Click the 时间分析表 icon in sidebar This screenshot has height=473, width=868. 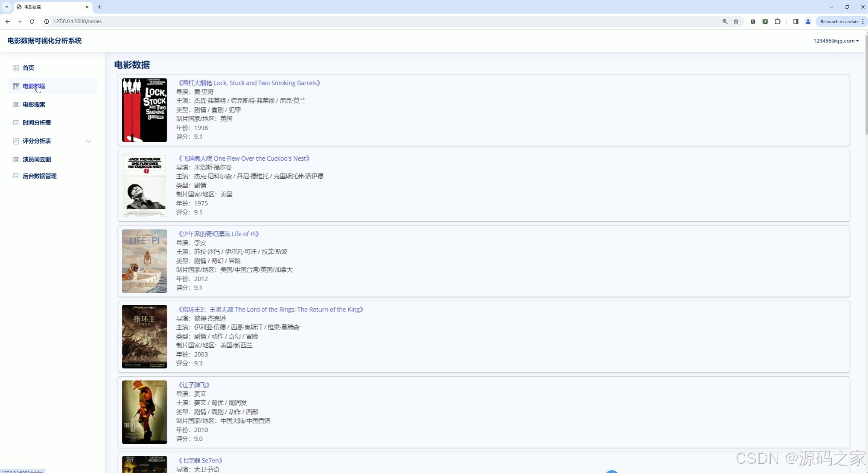click(x=16, y=123)
